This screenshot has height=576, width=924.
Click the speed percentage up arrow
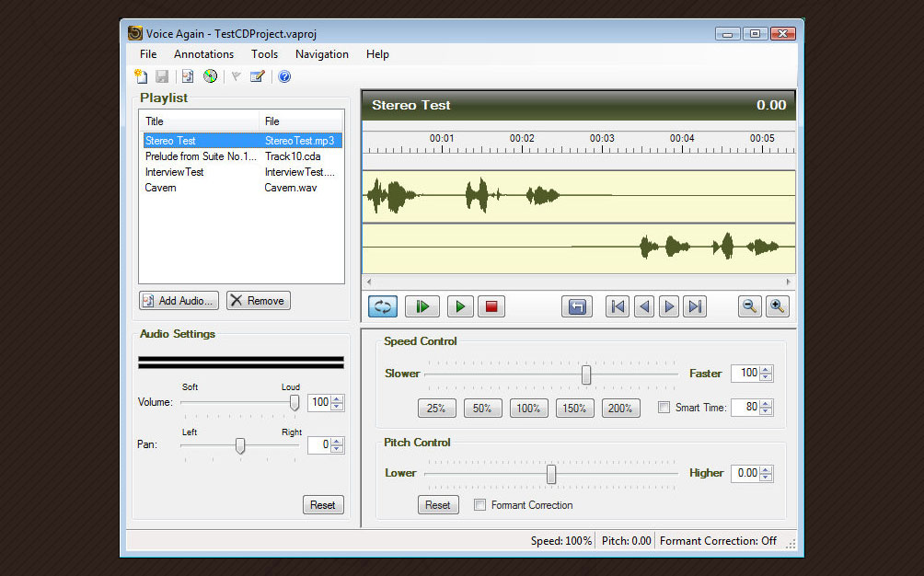click(x=766, y=369)
